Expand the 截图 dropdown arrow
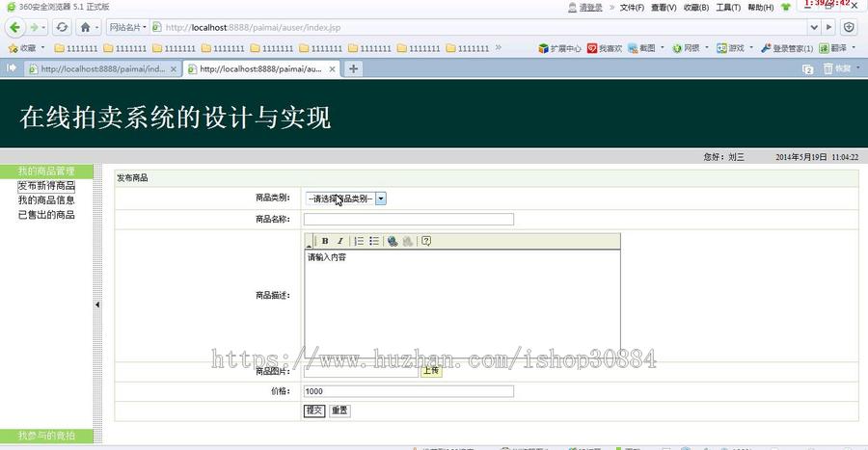868x450 pixels. coord(662,48)
